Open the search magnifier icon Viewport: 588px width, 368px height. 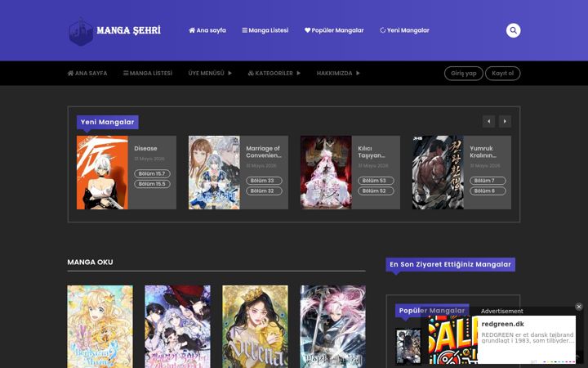point(513,30)
